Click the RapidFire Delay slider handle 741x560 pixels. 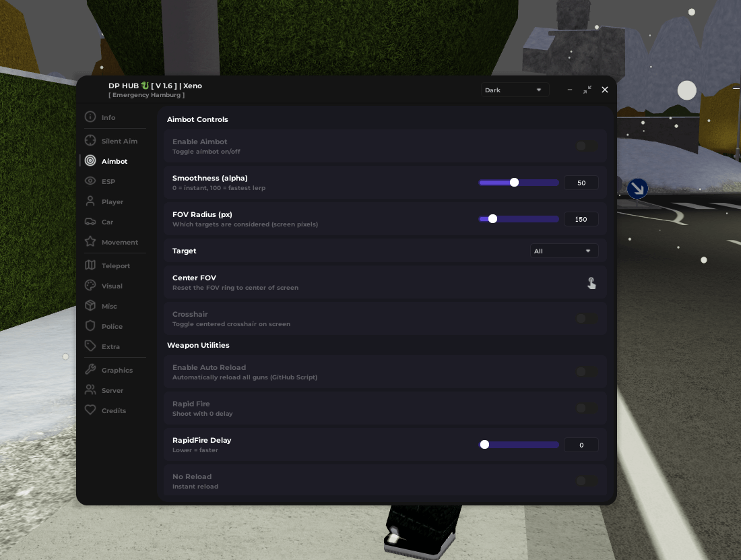click(x=484, y=445)
